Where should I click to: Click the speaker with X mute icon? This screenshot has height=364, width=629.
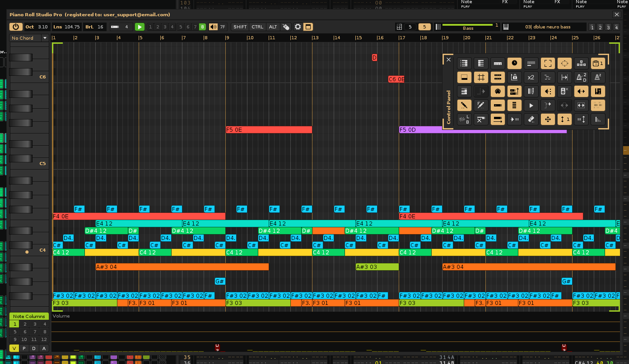564,91
